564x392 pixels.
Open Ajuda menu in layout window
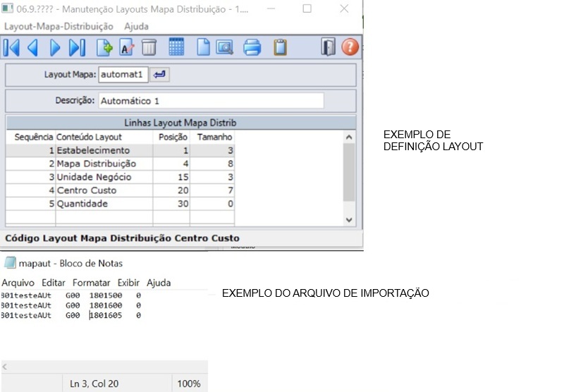pos(136,26)
